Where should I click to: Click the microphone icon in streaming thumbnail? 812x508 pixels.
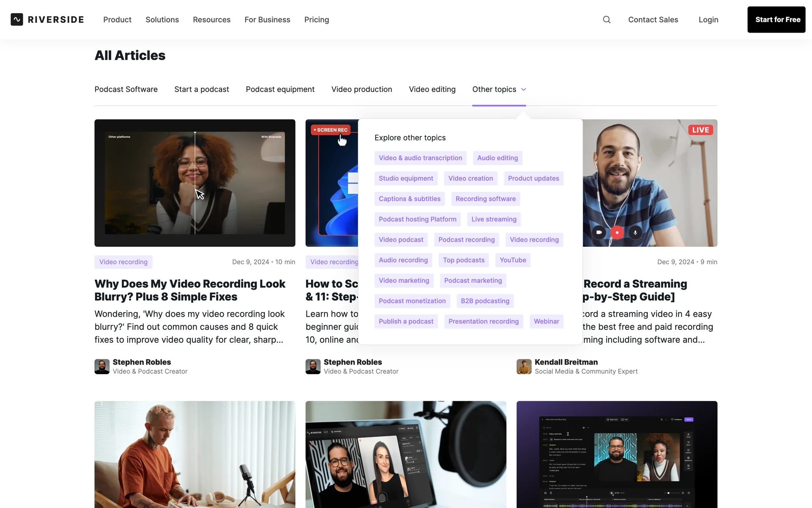coord(635,232)
